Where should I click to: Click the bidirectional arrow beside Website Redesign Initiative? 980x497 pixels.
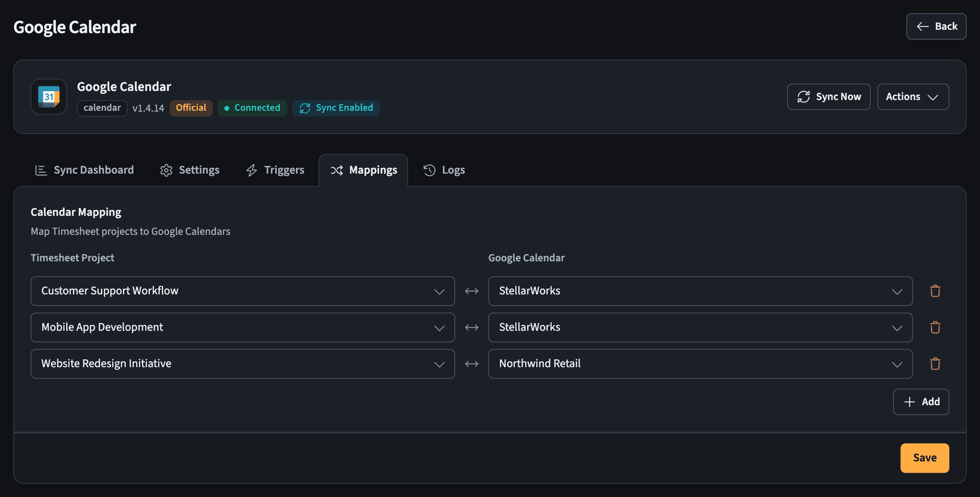click(472, 364)
